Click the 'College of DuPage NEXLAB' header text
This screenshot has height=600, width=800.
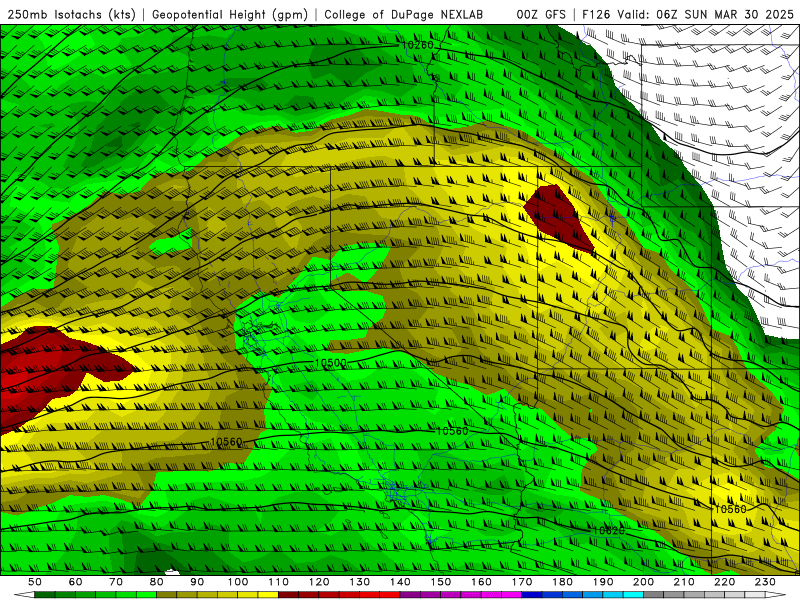point(404,15)
